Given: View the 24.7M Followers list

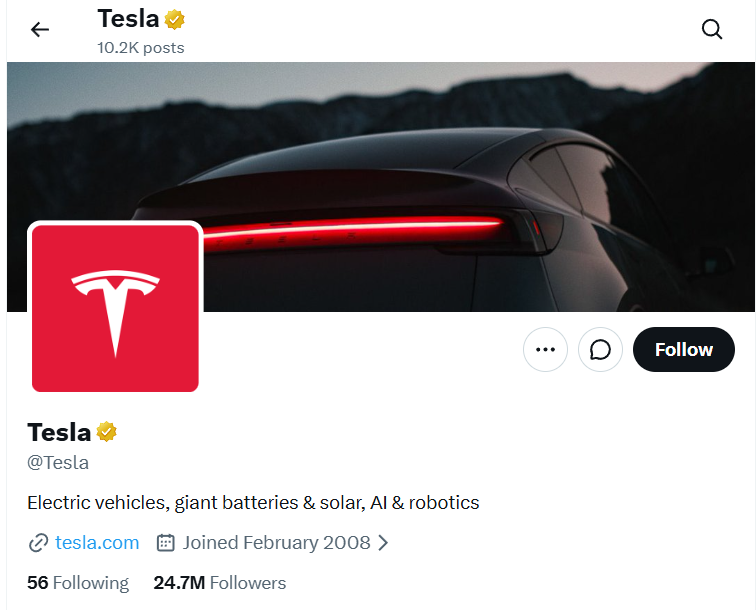Looking at the screenshot, I should (x=220, y=583).
